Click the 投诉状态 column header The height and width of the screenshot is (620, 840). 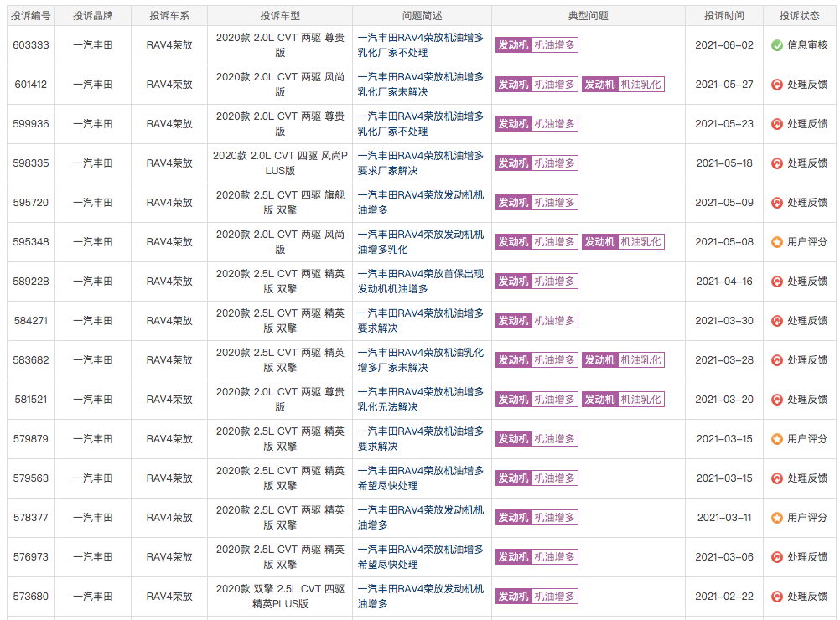pos(799,16)
